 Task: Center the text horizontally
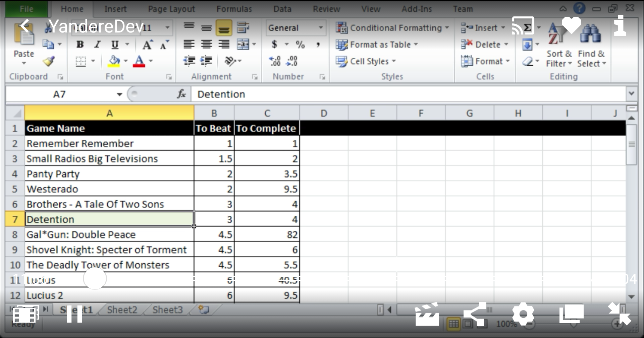click(x=207, y=44)
